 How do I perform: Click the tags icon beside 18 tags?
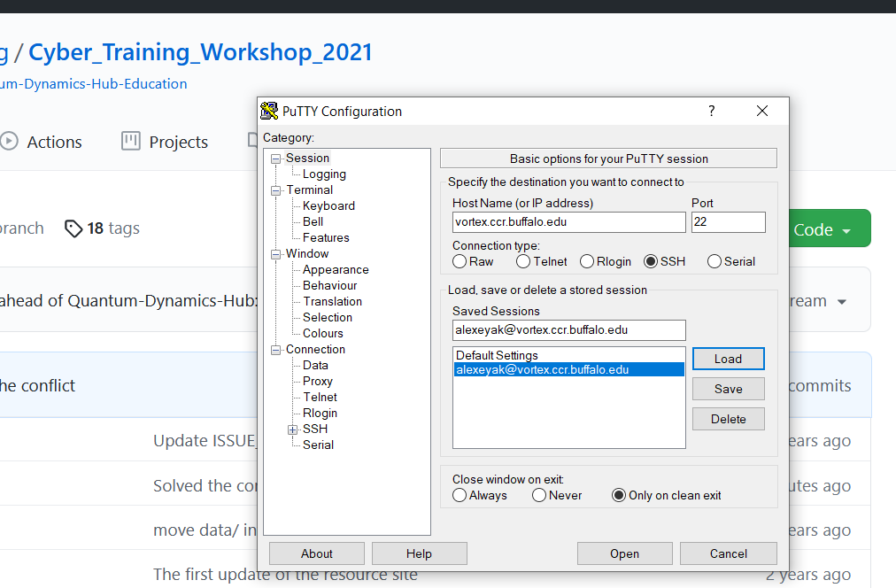tap(74, 229)
